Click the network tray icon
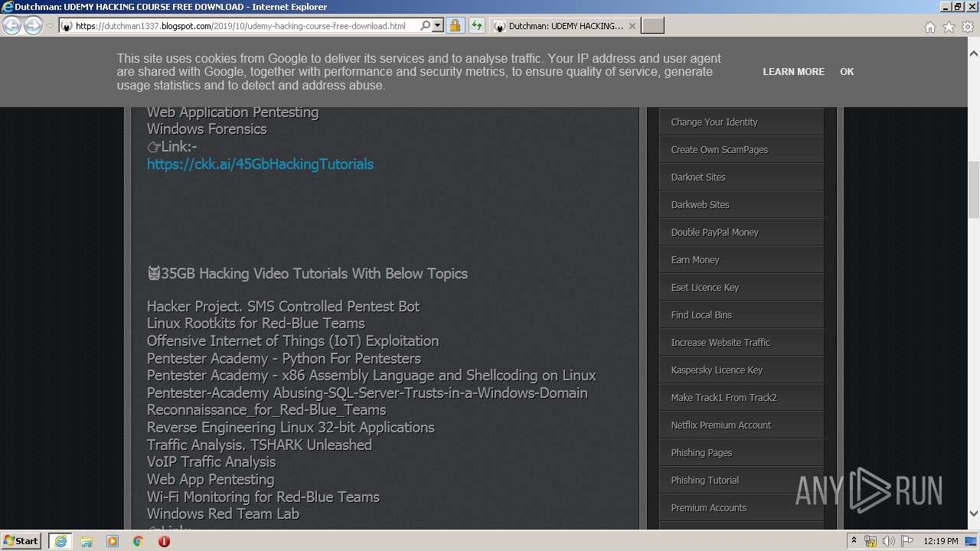The height and width of the screenshot is (551, 980). (x=871, y=541)
